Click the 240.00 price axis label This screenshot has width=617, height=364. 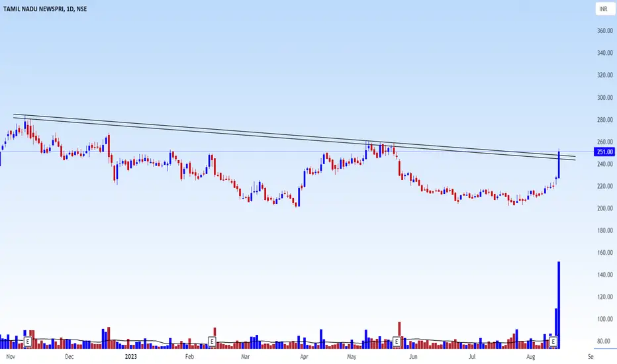click(x=605, y=164)
